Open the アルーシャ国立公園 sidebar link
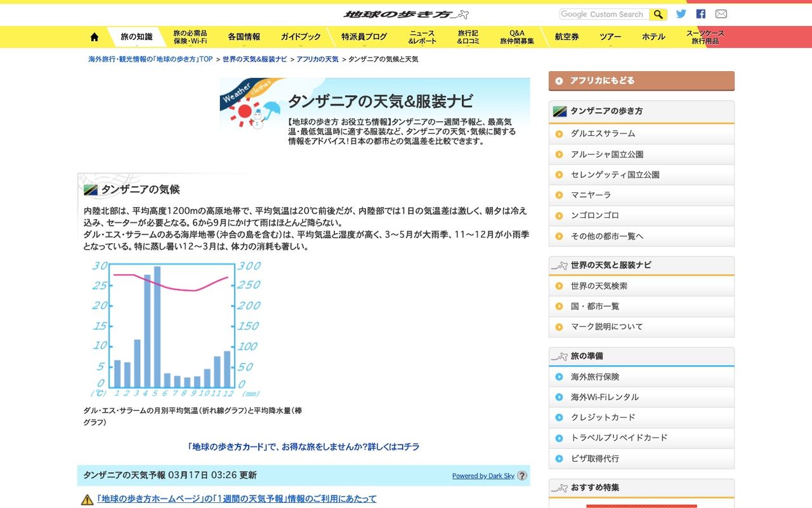812x508 pixels. (x=641, y=154)
